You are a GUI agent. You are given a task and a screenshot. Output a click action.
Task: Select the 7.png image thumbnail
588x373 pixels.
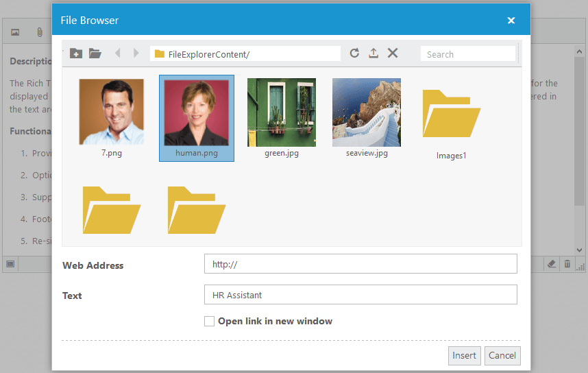(112, 112)
